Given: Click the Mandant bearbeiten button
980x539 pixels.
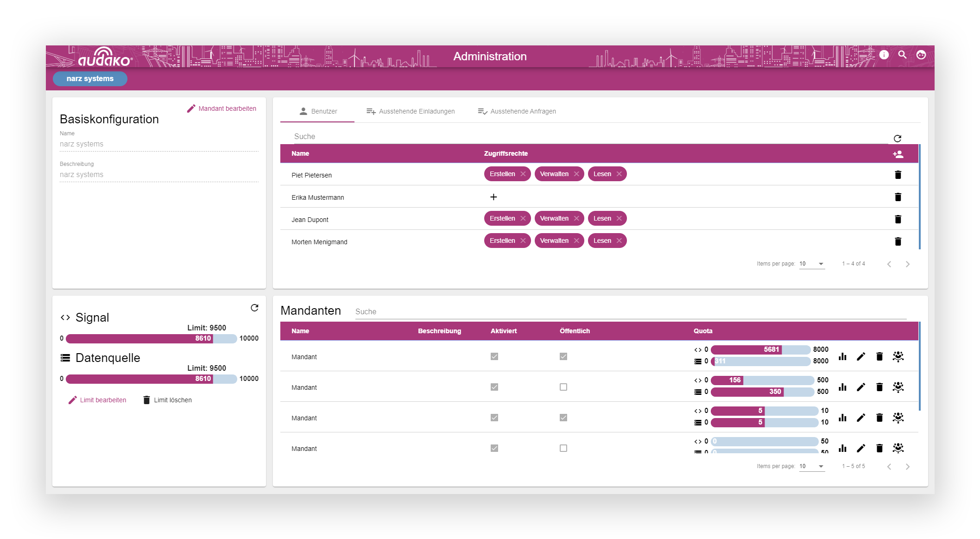Looking at the screenshot, I should (223, 108).
